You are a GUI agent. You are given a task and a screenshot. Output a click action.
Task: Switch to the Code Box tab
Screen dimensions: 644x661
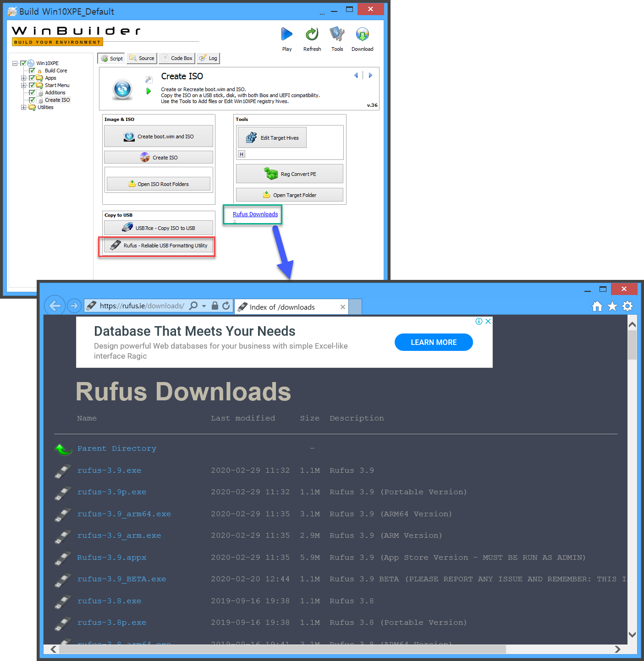point(177,58)
